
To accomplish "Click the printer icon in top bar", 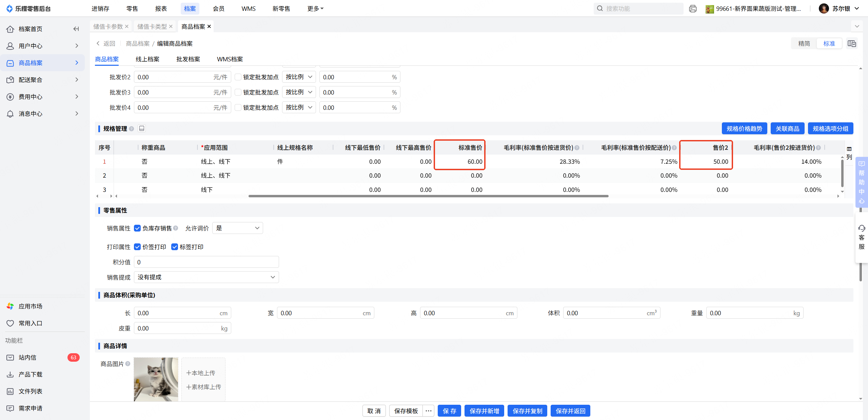I will point(693,9).
